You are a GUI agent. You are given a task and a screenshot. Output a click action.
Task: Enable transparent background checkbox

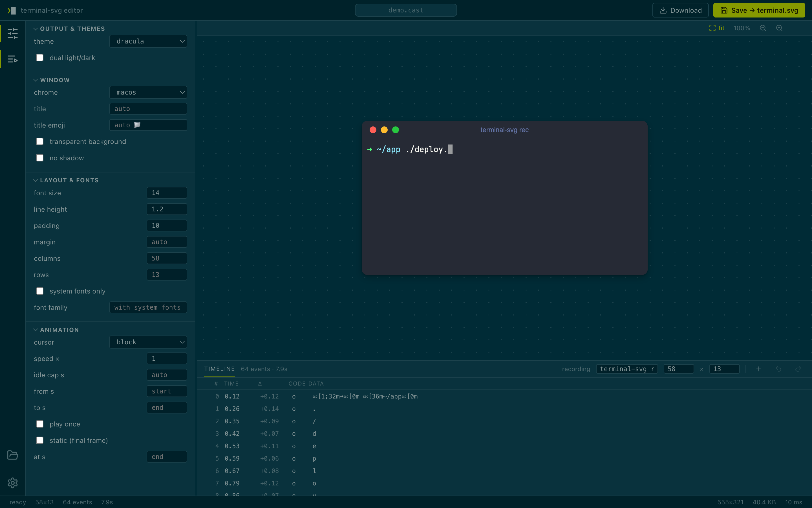click(39, 141)
